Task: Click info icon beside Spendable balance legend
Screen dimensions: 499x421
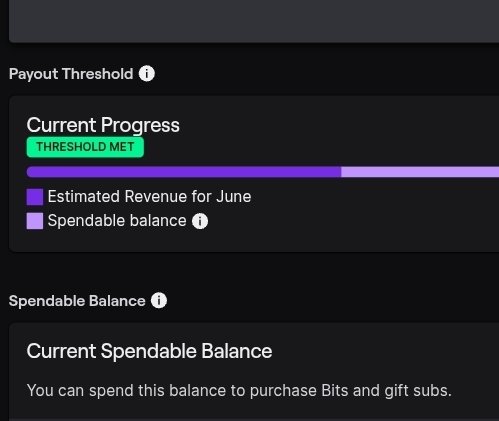Action: click(200, 221)
